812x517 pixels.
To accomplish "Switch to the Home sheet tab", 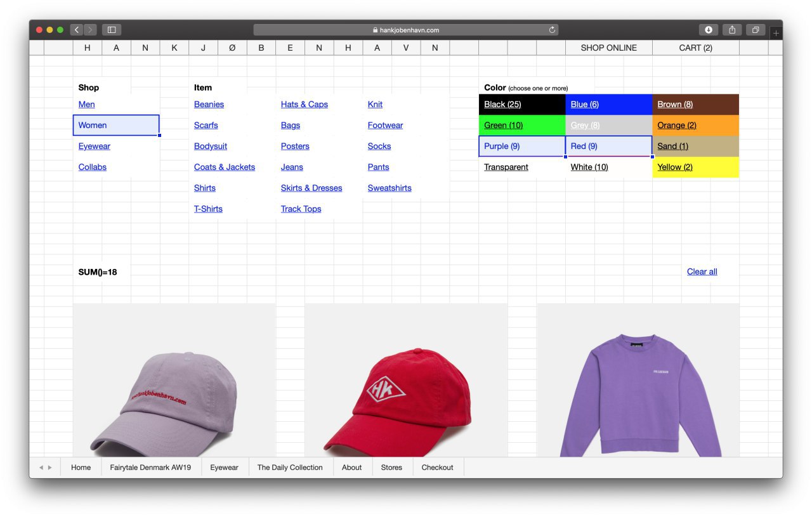I will (81, 468).
